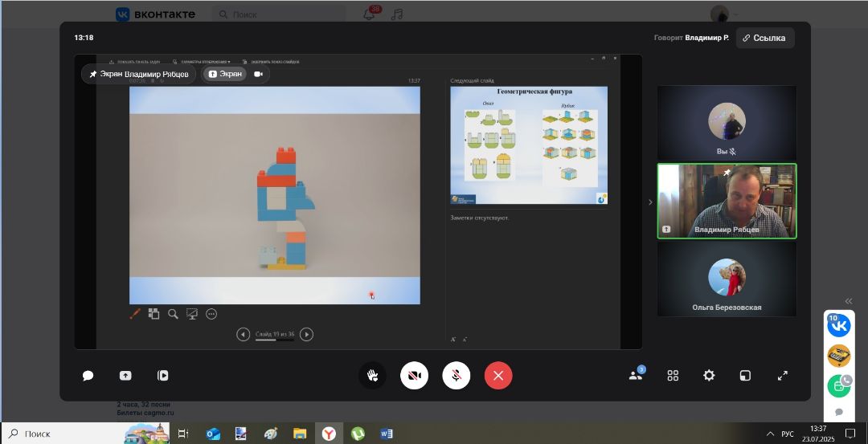Collapse side widget with double chevron

pyautogui.click(x=848, y=301)
